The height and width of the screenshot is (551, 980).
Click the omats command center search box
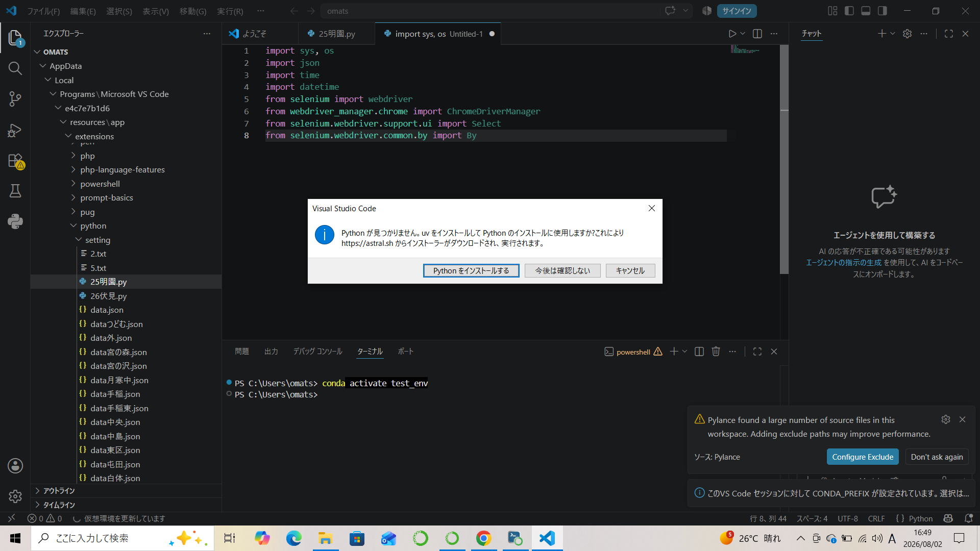[x=491, y=11]
